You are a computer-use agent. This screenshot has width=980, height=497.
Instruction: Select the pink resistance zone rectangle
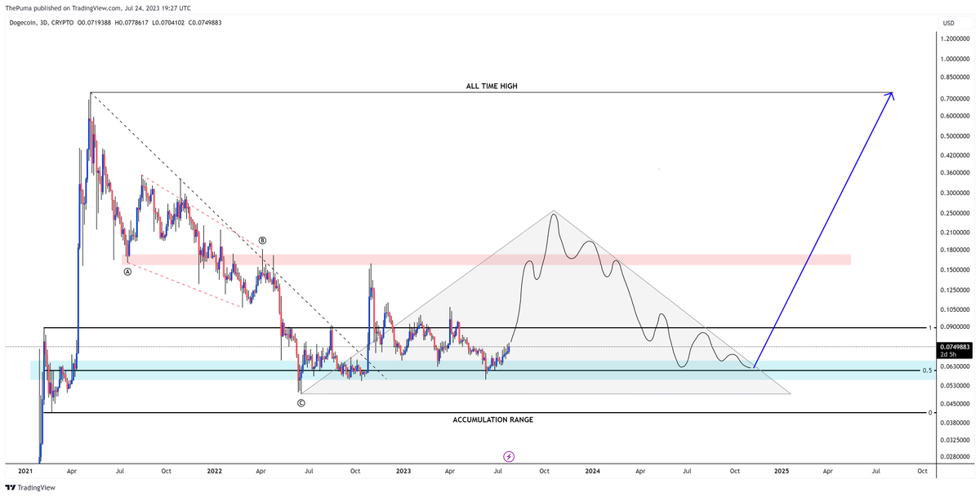tap(487, 260)
